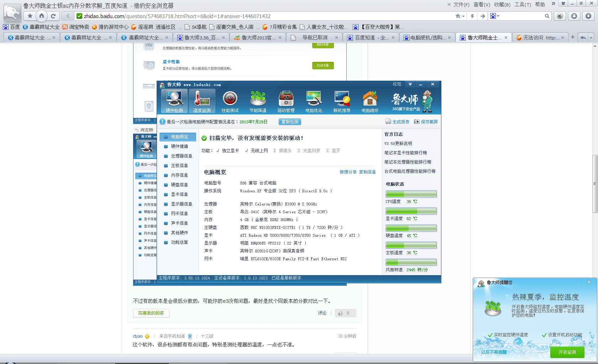This screenshot has width=598, height=364.
Task: Select 电脑概览 in Ludashi sidebar
Action: click(178, 137)
